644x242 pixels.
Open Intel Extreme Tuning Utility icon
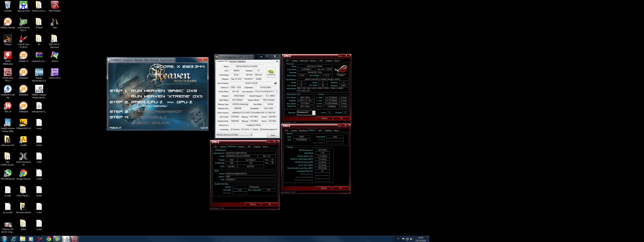(x=8, y=125)
